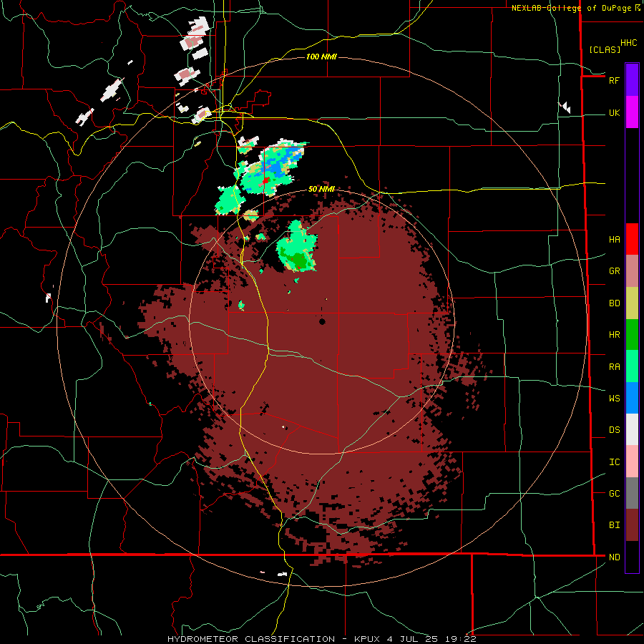Click the RF purple legend swatch

pyautogui.click(x=632, y=79)
